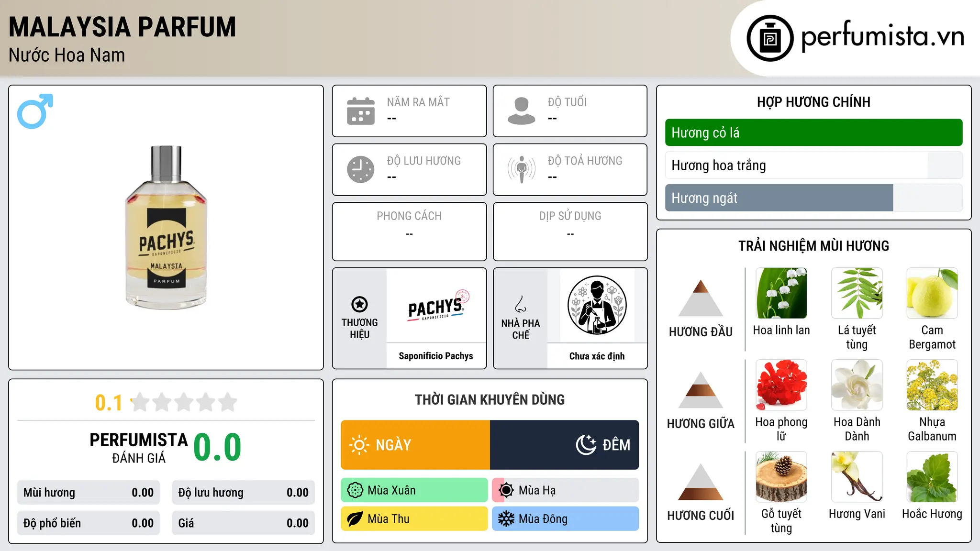This screenshot has width=980, height=551.
Task: Click the sun icon for Mùa Hạ
Action: 506,490
